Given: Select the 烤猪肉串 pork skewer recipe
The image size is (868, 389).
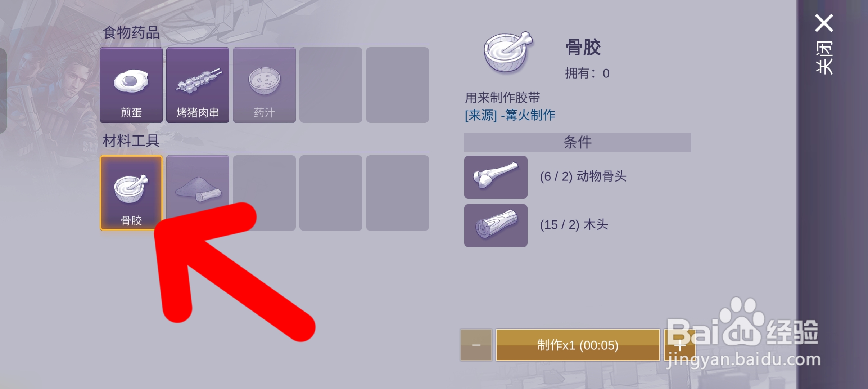Looking at the screenshot, I should point(198,85).
